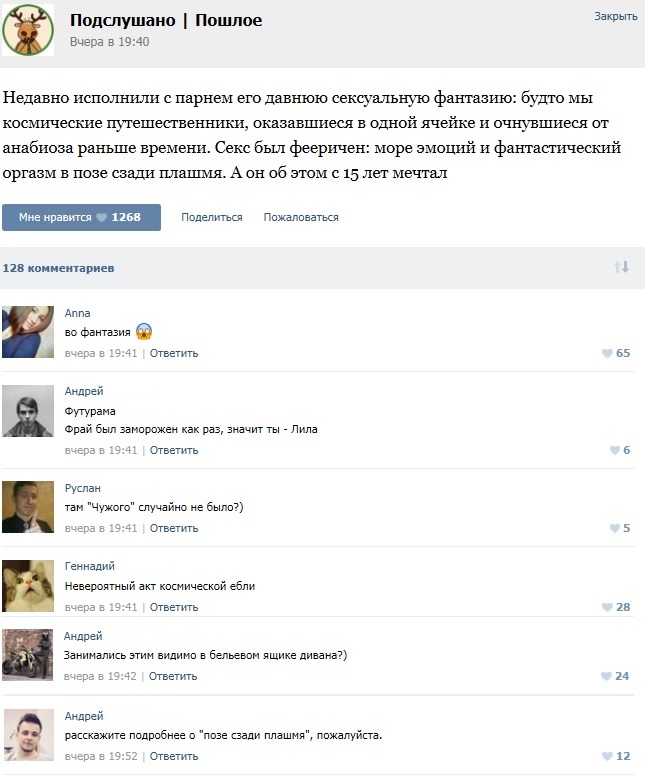Toggle the comment sort order arrows
Image resolution: width=654 pixels, height=779 pixels.
(x=622, y=267)
